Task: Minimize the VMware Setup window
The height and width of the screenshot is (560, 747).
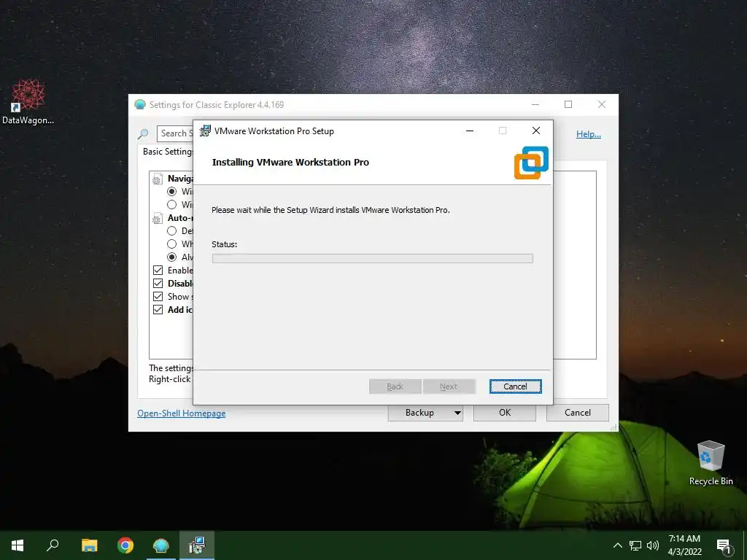Action: 470,131
